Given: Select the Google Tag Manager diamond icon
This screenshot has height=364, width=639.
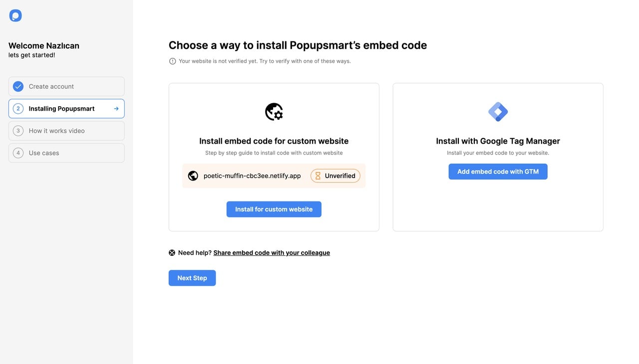Looking at the screenshot, I should coord(498,111).
